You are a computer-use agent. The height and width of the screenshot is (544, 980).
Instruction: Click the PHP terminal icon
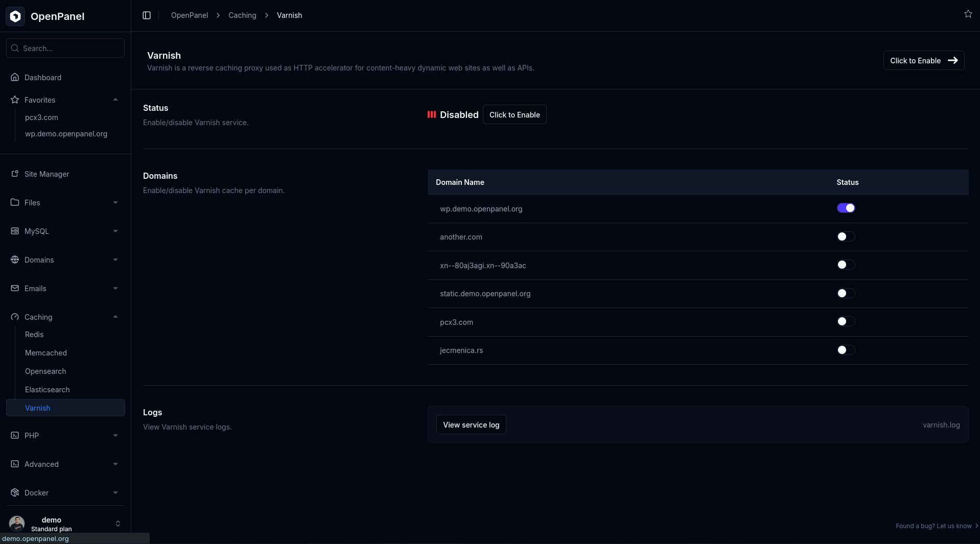click(x=15, y=435)
